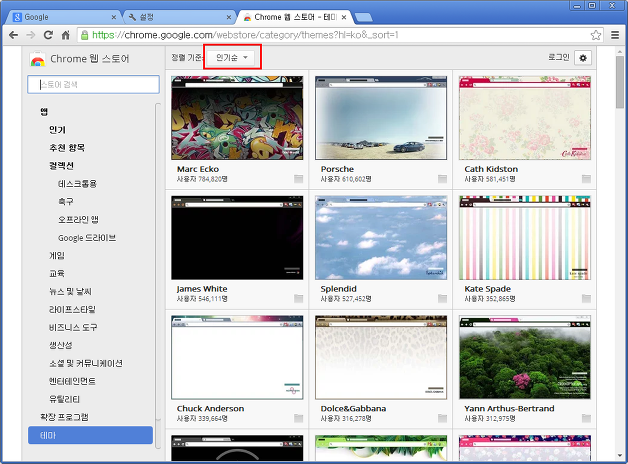This screenshot has width=628, height=464.
Task: Open the 인기순 sort dropdown
Action: tap(232, 58)
